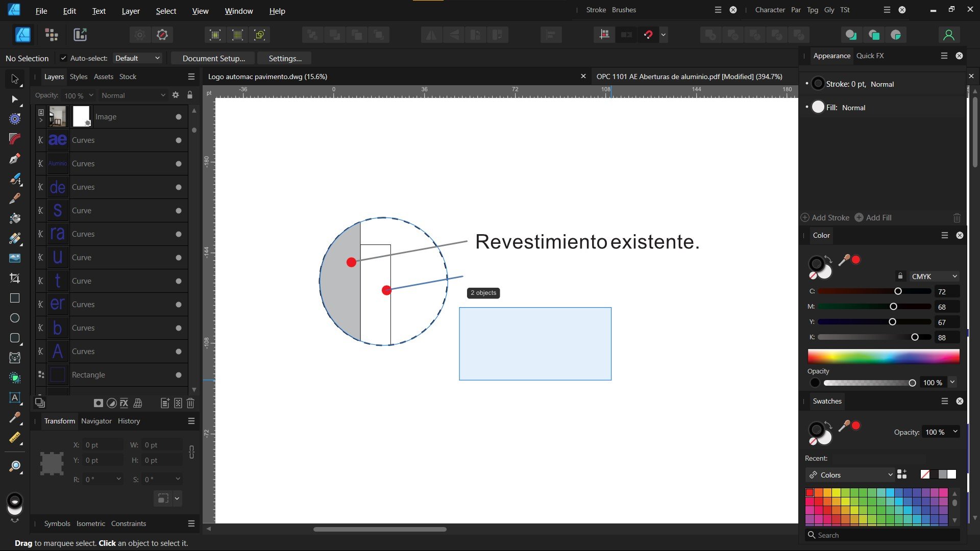Add a new layer from the Layers panel
Screen dimensions: 980x551
pyautogui.click(x=165, y=403)
